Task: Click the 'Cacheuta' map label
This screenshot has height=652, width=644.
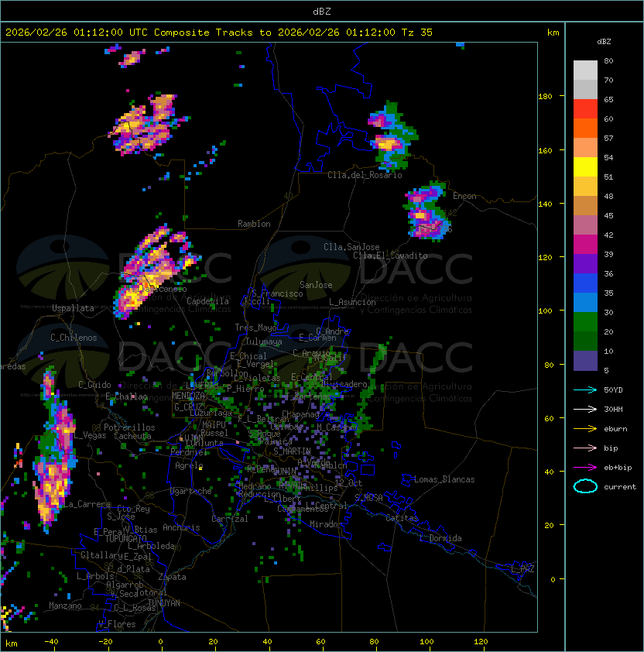Action: tap(132, 436)
